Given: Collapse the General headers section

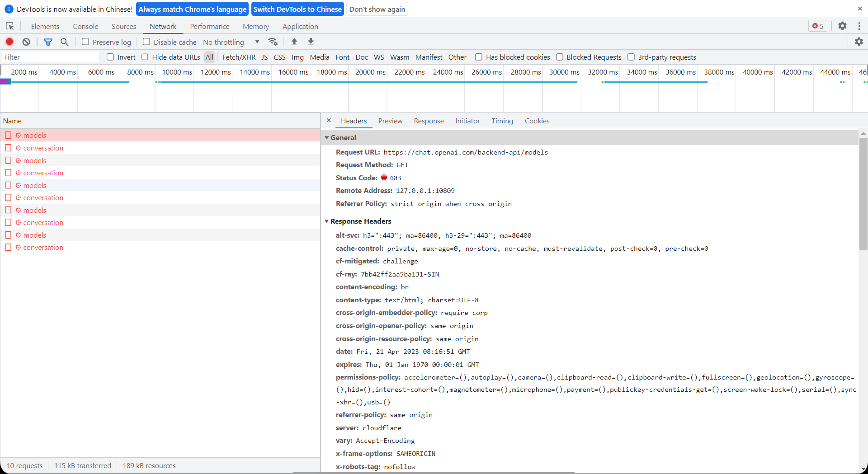Looking at the screenshot, I should [327, 137].
